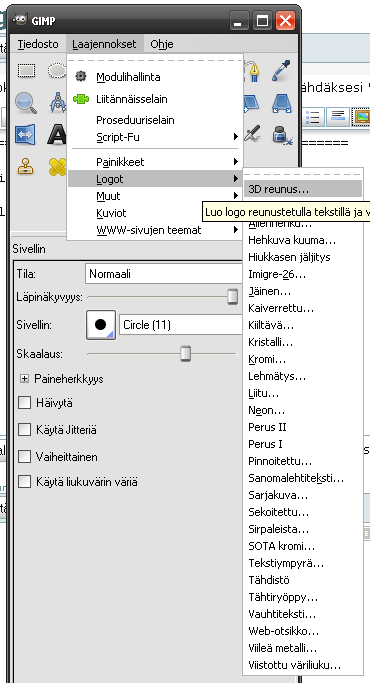Select the Rectangle Select tool

pos(26,70)
